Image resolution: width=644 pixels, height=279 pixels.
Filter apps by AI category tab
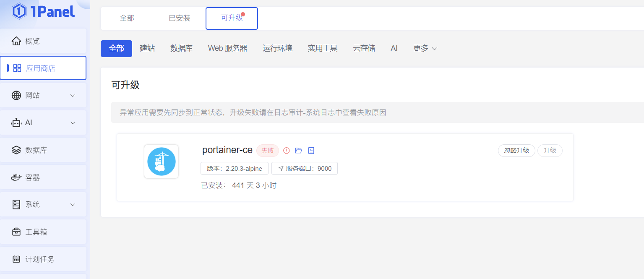tap(394, 48)
